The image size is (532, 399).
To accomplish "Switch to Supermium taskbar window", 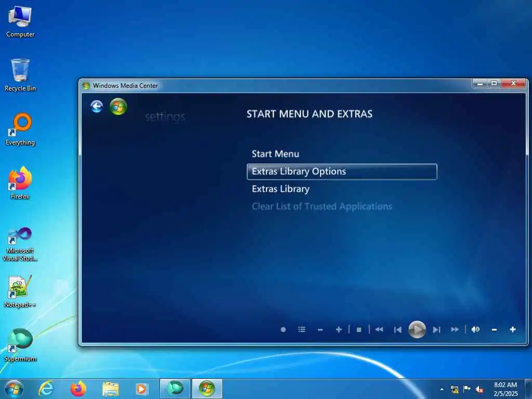I will click(175, 389).
